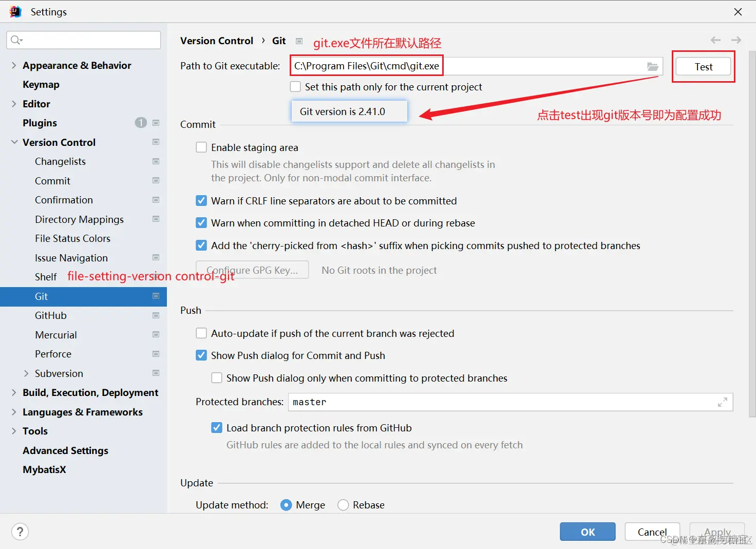Image resolution: width=756 pixels, height=549 pixels.
Task: Enable 'Set this path only for current project'
Action: [295, 87]
